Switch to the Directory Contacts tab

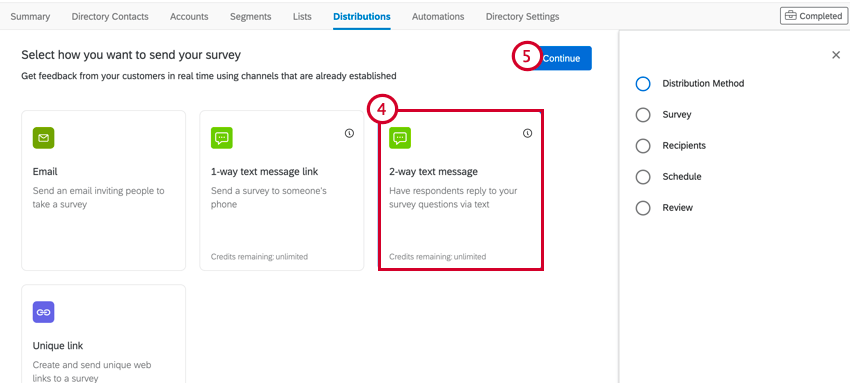110,16
